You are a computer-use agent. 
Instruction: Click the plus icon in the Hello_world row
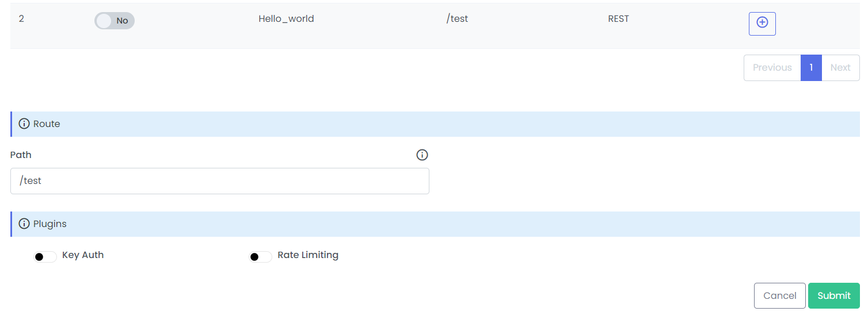tap(762, 24)
